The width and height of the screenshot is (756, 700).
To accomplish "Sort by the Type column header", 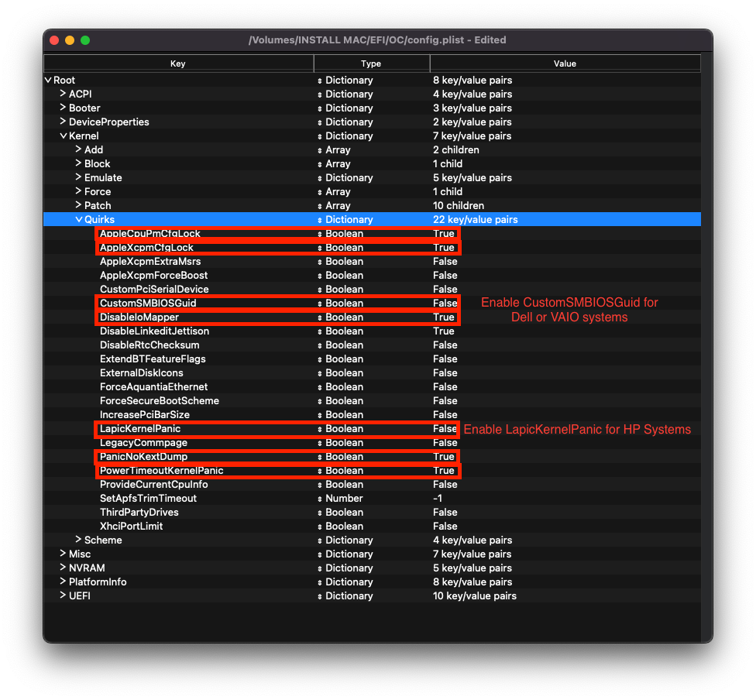I will click(371, 63).
